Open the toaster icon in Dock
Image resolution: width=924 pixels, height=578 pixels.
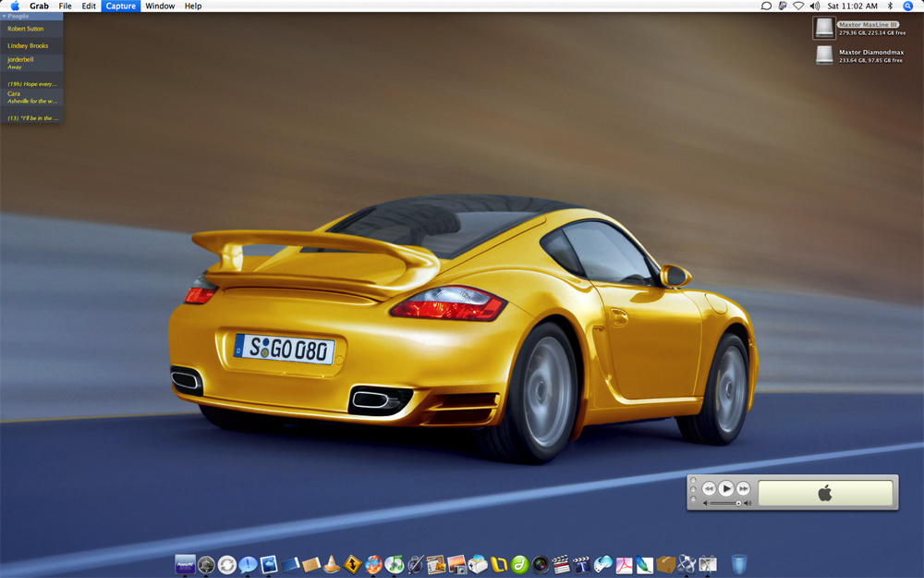tap(478, 564)
